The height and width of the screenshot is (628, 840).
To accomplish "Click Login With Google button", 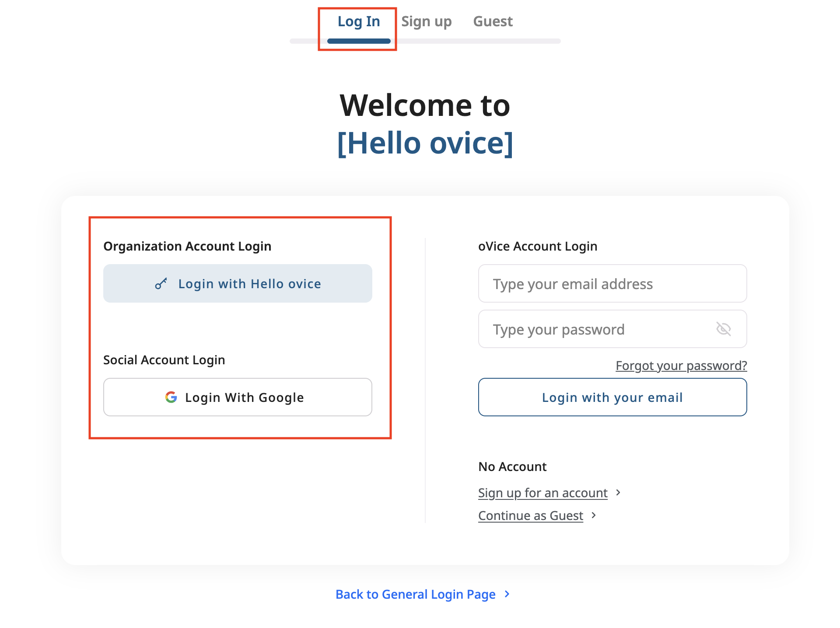I will click(x=238, y=397).
